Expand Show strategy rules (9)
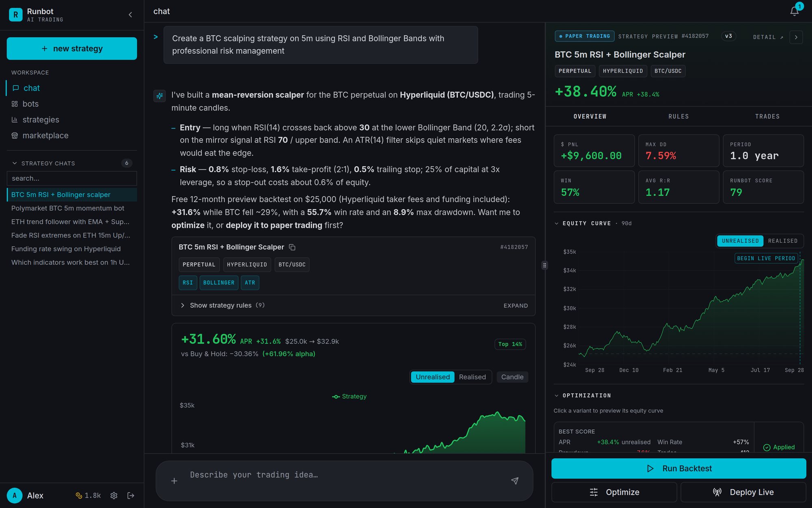812x508 pixels. click(x=222, y=305)
